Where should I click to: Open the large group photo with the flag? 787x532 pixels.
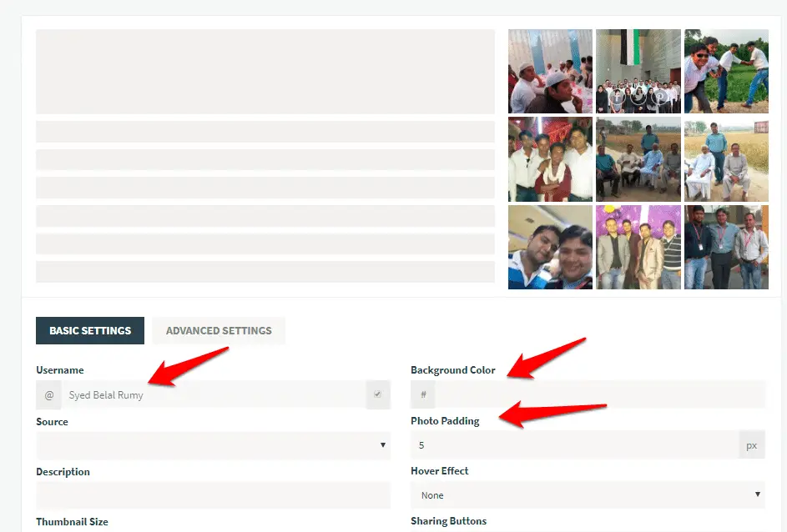[x=638, y=71]
